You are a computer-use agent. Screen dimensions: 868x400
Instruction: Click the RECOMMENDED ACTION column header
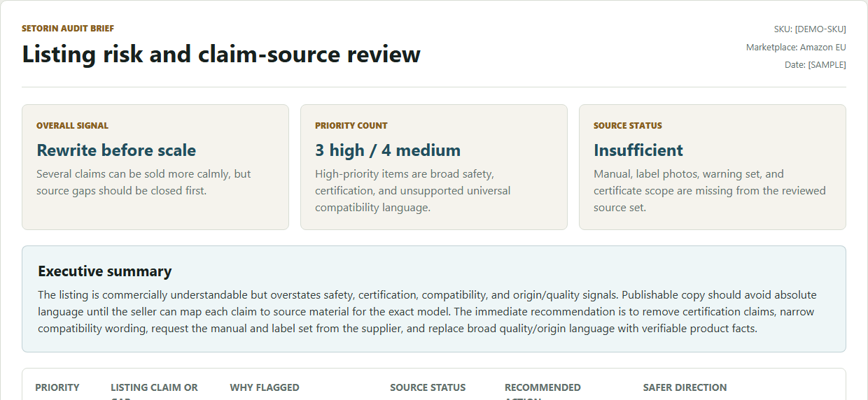[x=542, y=389]
